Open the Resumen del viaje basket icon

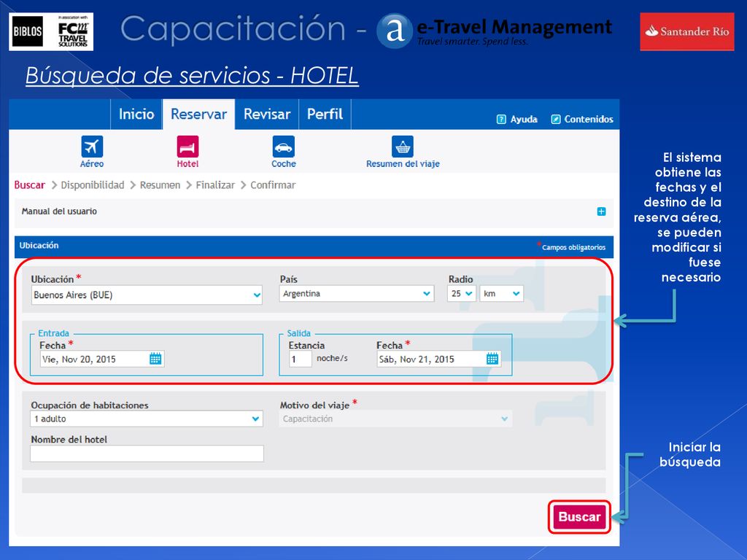point(403,146)
